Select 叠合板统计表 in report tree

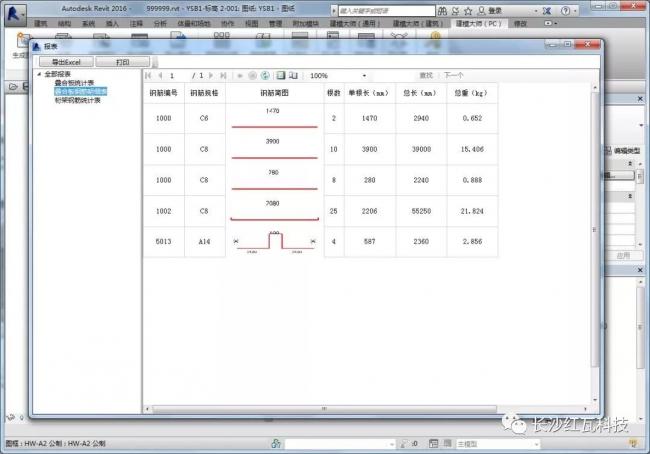[75, 83]
